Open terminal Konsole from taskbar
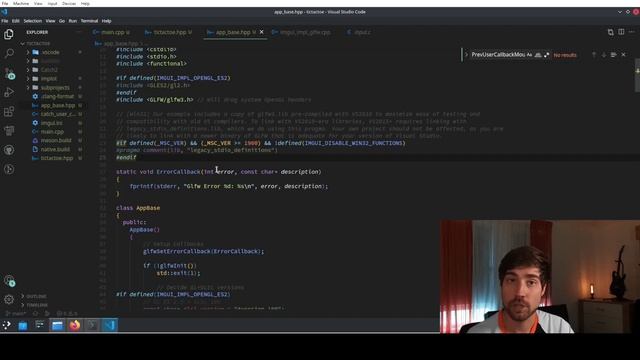 [93, 325]
